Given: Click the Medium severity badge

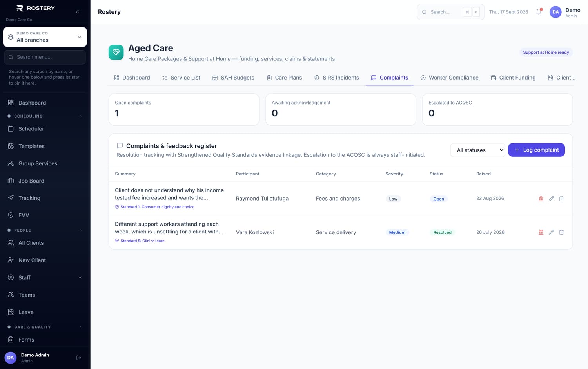Looking at the screenshot, I should pyautogui.click(x=397, y=232).
